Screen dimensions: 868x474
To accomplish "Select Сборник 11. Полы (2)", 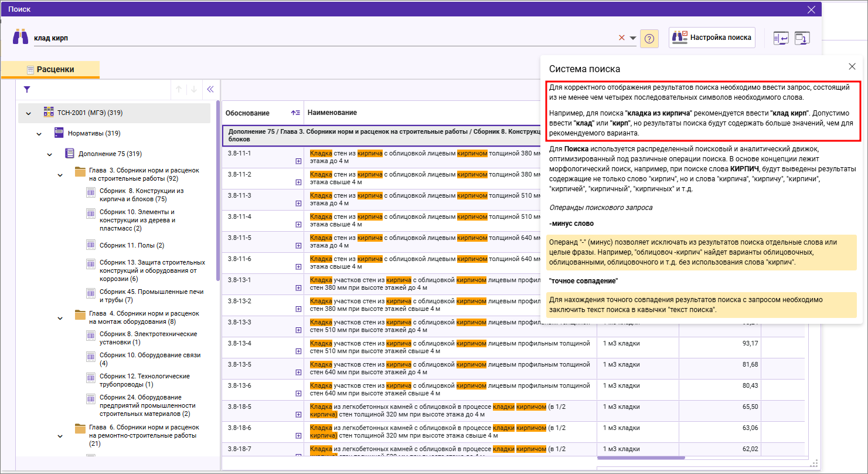I will tap(131, 245).
